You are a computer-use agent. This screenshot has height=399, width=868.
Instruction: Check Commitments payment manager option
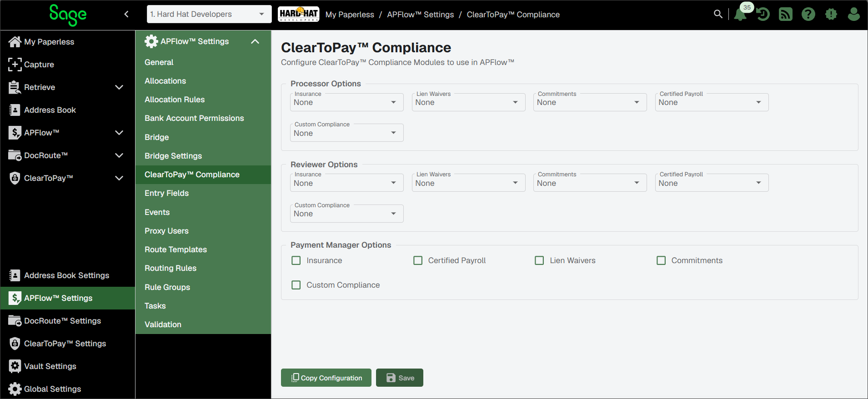click(661, 260)
